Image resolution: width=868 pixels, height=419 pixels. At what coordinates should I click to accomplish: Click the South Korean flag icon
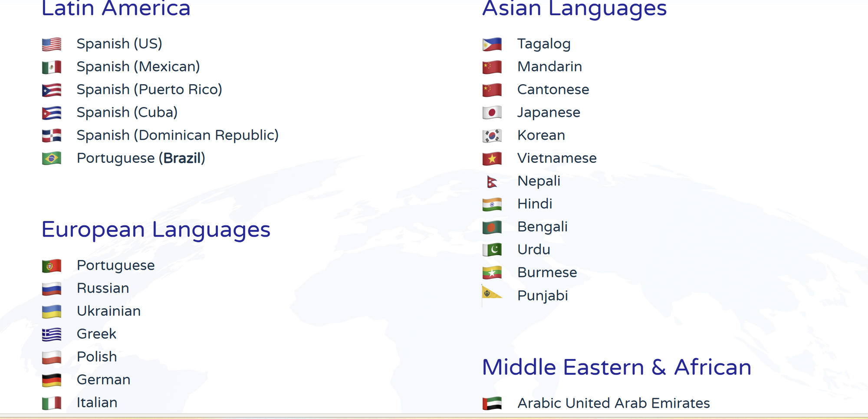tap(492, 136)
